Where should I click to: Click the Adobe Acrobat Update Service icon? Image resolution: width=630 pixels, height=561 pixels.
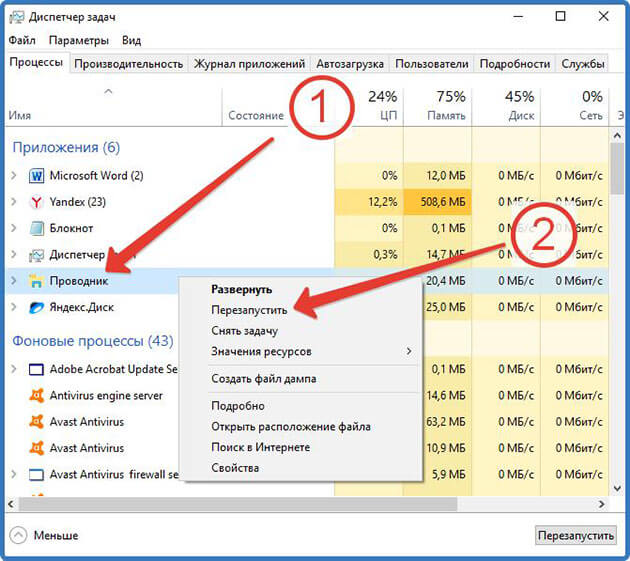pos(37,369)
